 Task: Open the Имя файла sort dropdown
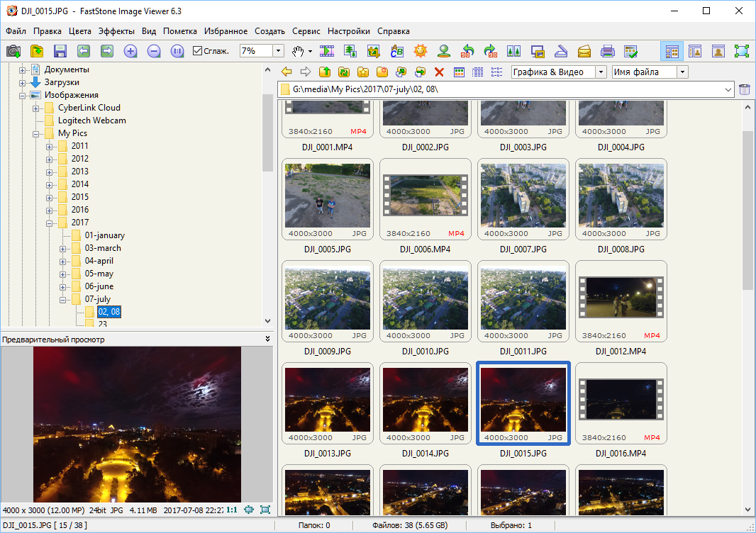pyautogui.click(x=682, y=72)
